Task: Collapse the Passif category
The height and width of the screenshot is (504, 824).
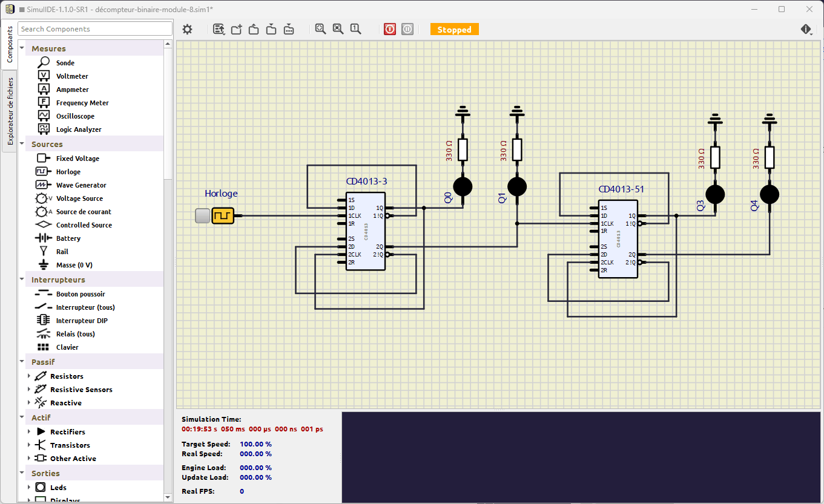Action: click(x=22, y=362)
